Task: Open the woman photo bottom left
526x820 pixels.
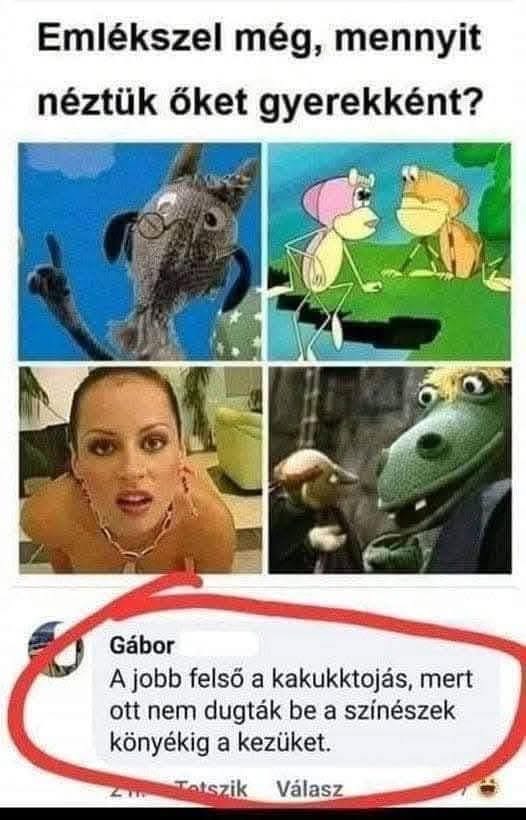Action: (140, 470)
